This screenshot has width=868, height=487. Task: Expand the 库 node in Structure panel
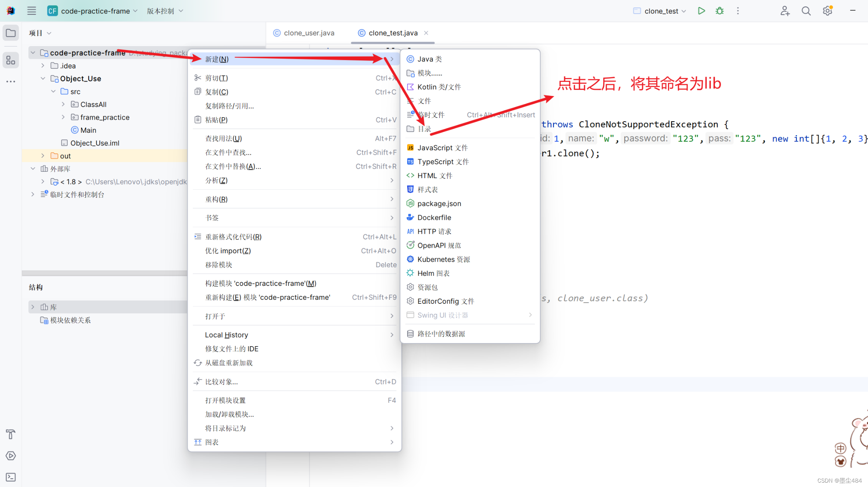pos(33,307)
